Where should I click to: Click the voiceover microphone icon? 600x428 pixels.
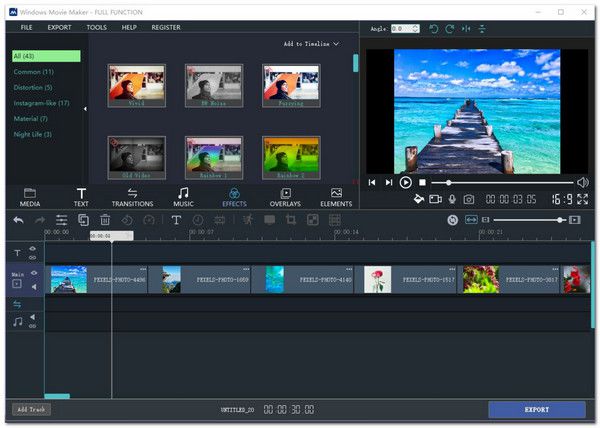(x=452, y=199)
